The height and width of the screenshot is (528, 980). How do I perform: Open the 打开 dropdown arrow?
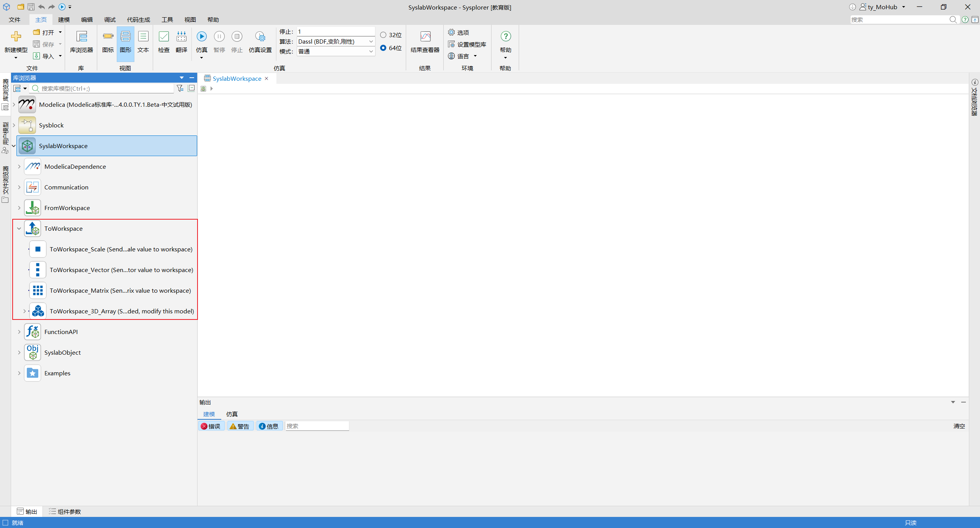(60, 33)
